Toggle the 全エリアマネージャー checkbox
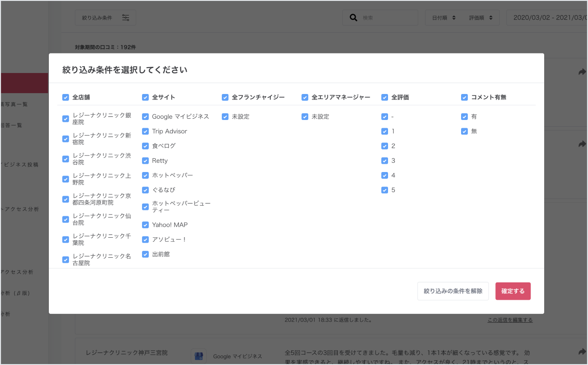The height and width of the screenshot is (365, 588). (x=305, y=97)
